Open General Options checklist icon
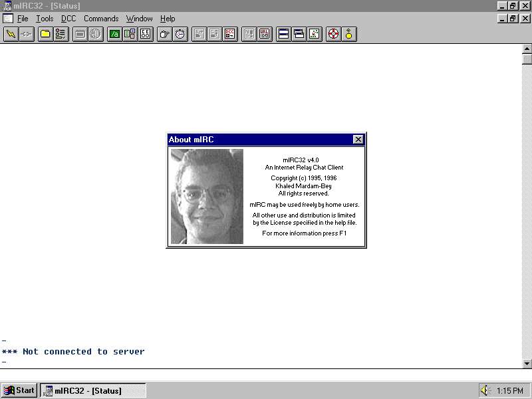The height and width of the screenshot is (399, 532). point(61,35)
